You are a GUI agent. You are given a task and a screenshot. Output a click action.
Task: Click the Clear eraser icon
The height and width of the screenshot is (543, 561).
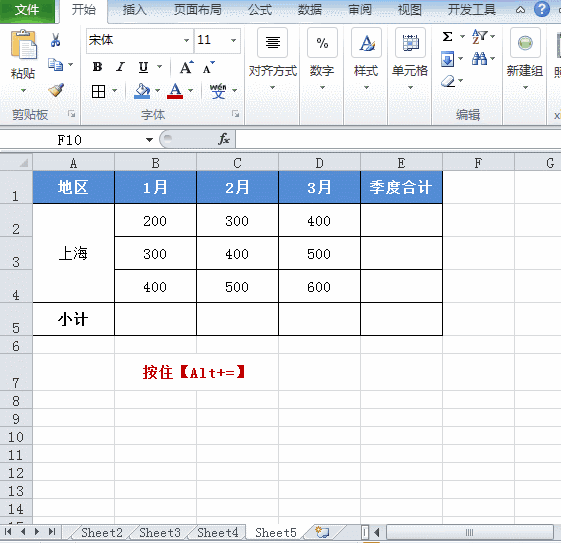[448, 81]
